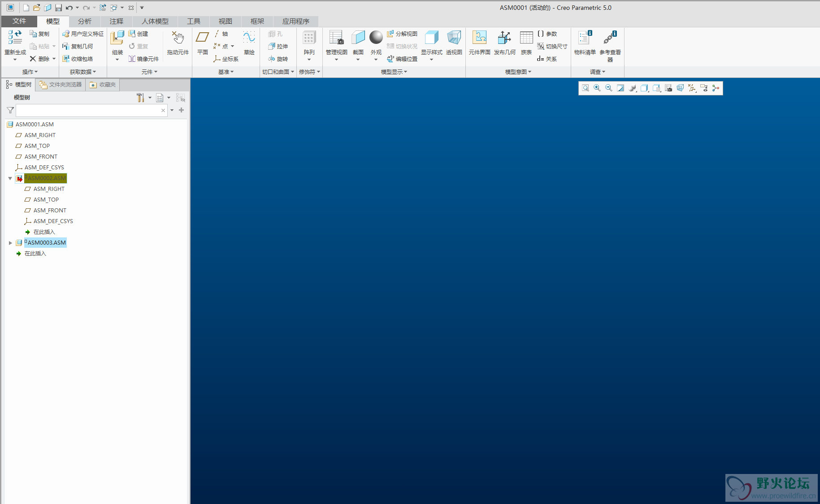Expand the Cut & Surface (切口和曲面) dropdown

click(278, 72)
